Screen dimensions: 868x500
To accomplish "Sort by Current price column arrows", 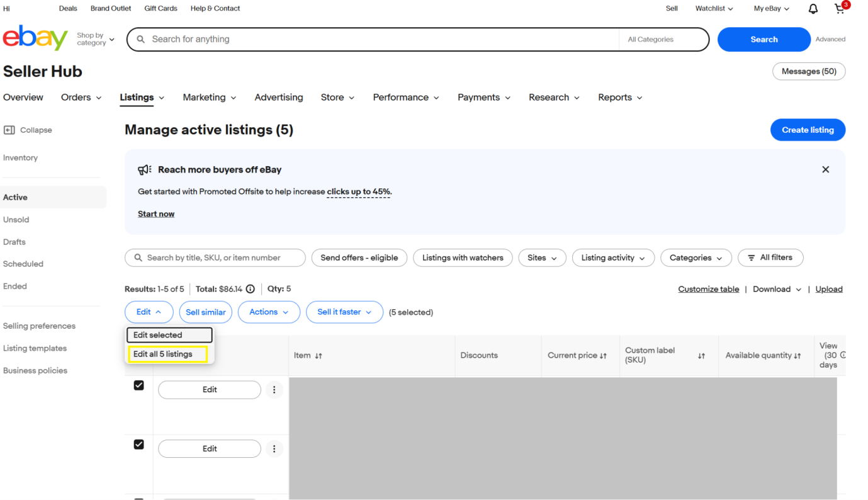I will (603, 356).
